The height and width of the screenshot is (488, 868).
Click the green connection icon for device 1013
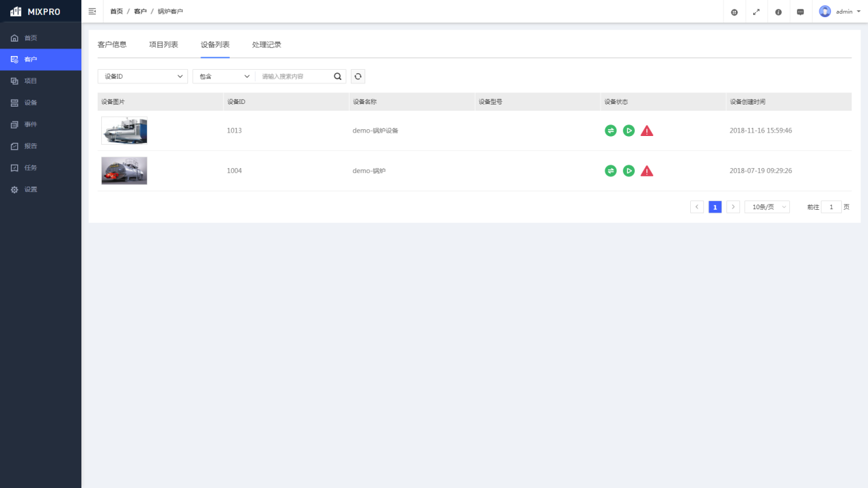click(x=611, y=131)
